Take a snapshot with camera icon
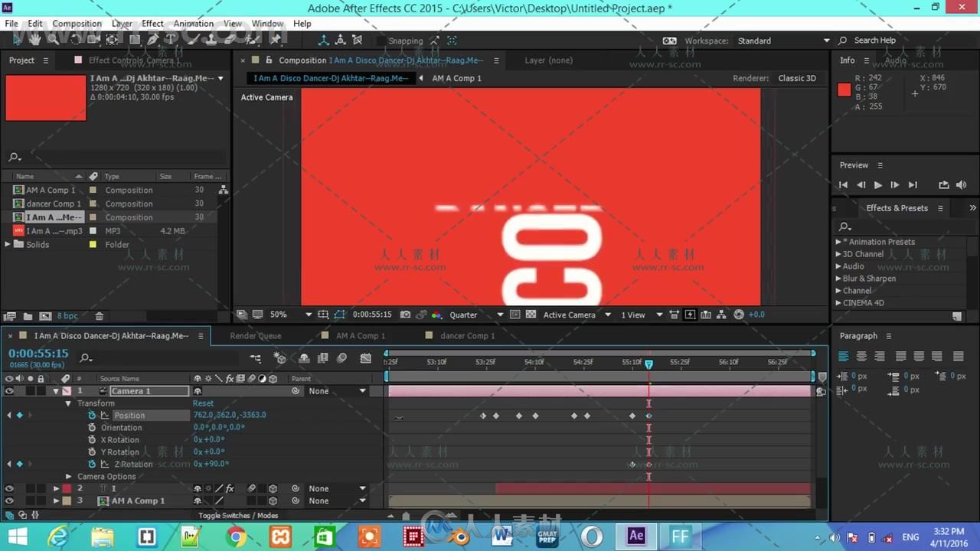 pyautogui.click(x=405, y=315)
